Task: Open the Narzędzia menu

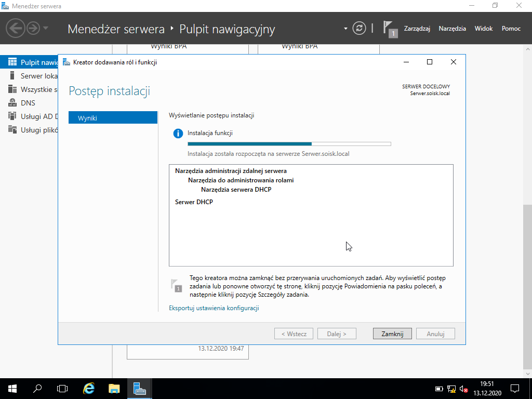Action: 453,29
